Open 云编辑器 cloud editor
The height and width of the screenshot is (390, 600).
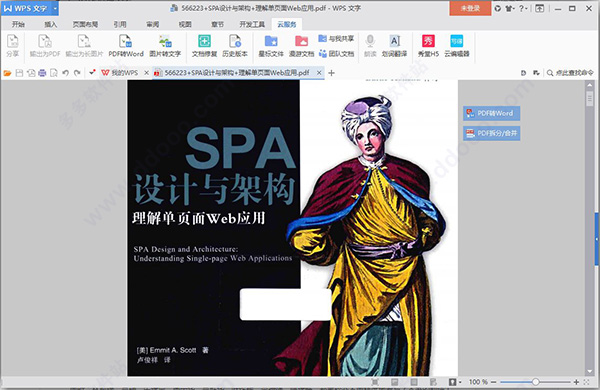click(x=457, y=46)
